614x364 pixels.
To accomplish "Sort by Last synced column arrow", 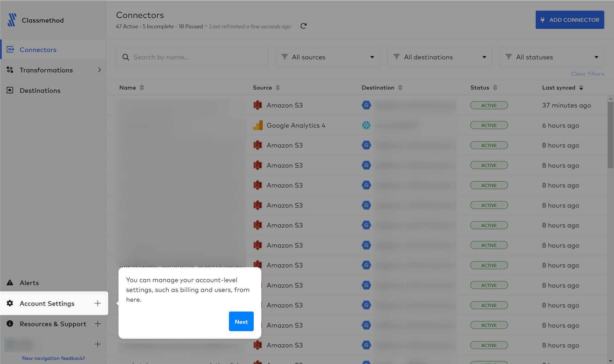I will point(581,88).
